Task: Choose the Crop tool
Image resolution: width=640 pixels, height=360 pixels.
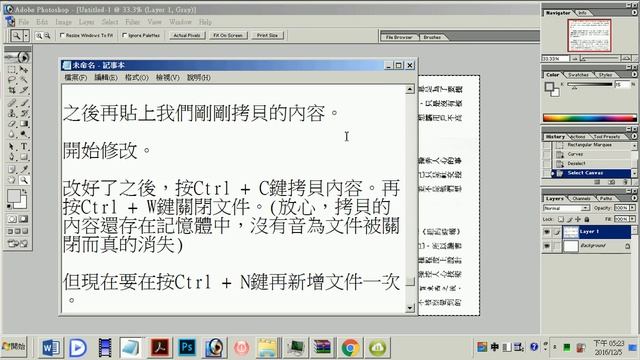Action: pyautogui.click(x=11, y=89)
